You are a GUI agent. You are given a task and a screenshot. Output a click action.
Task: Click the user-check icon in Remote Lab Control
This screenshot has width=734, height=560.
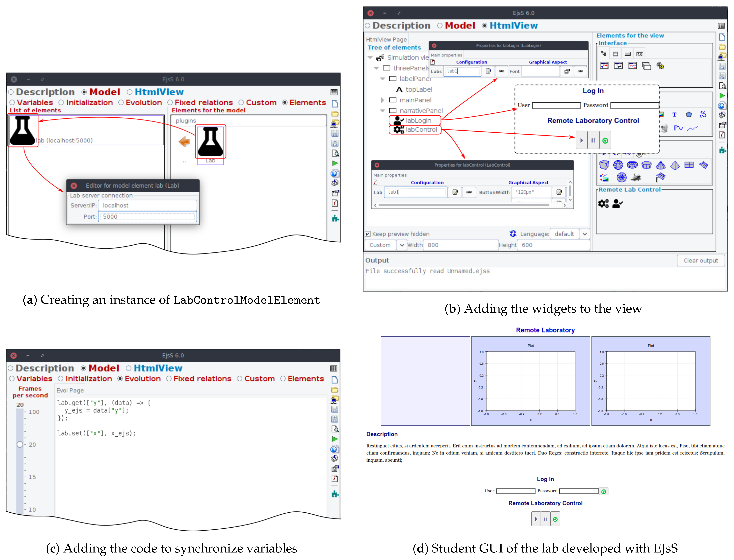(617, 203)
